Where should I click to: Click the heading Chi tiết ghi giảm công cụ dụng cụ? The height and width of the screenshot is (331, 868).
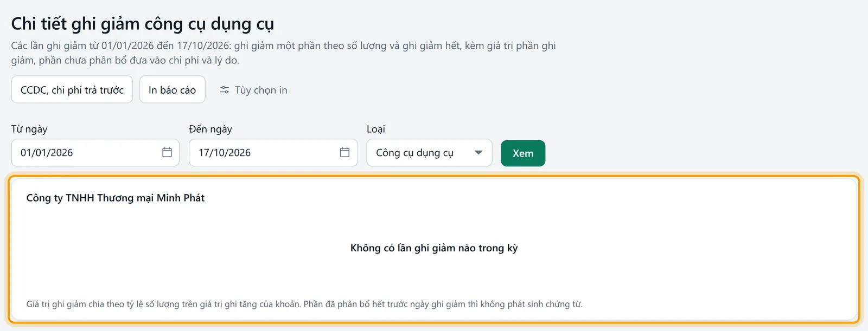pos(143,24)
